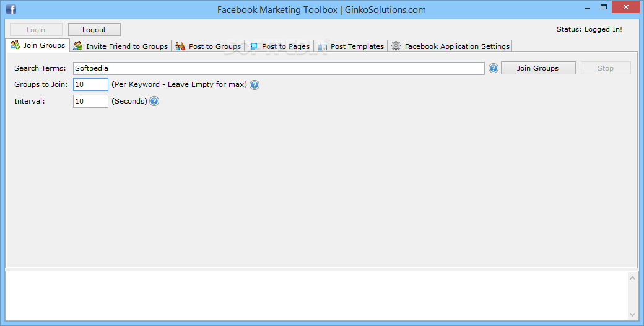Click log panel scrollbar down arrow
644x326 pixels.
coord(632,315)
